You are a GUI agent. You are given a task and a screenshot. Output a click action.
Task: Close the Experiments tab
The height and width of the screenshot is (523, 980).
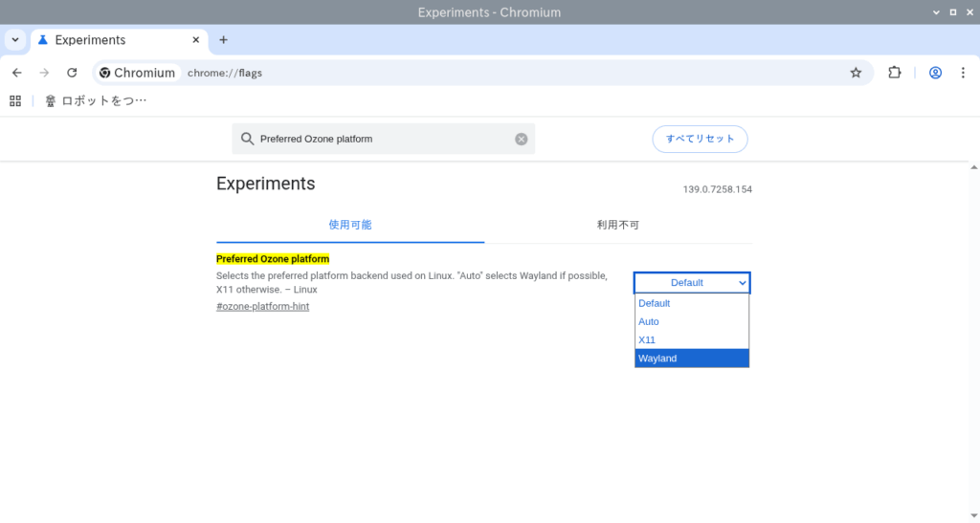(196, 40)
